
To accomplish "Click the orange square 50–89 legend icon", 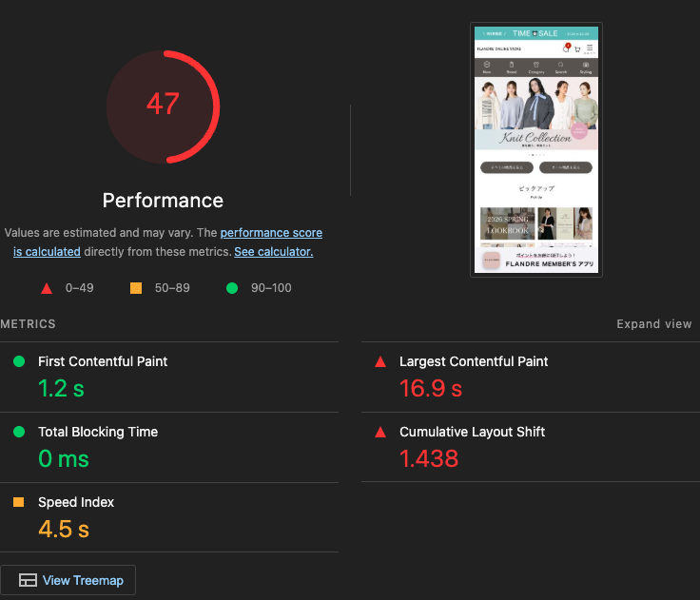I will click(135, 288).
